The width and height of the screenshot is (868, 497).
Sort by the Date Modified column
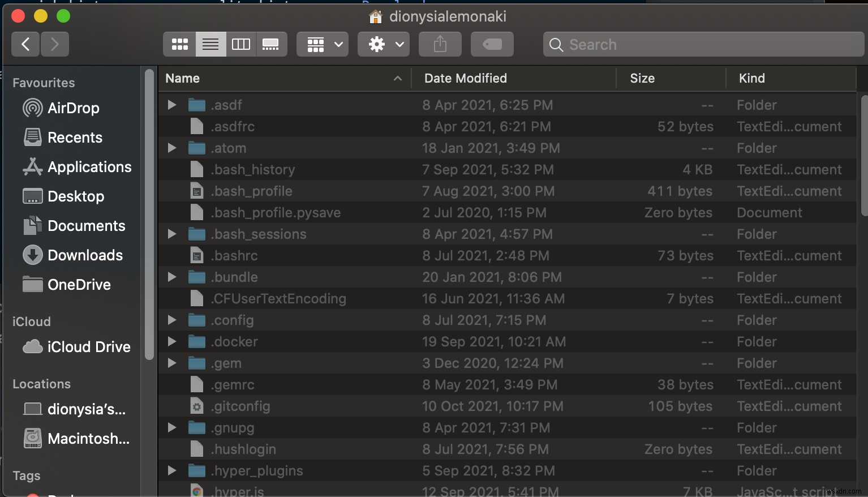pos(465,78)
